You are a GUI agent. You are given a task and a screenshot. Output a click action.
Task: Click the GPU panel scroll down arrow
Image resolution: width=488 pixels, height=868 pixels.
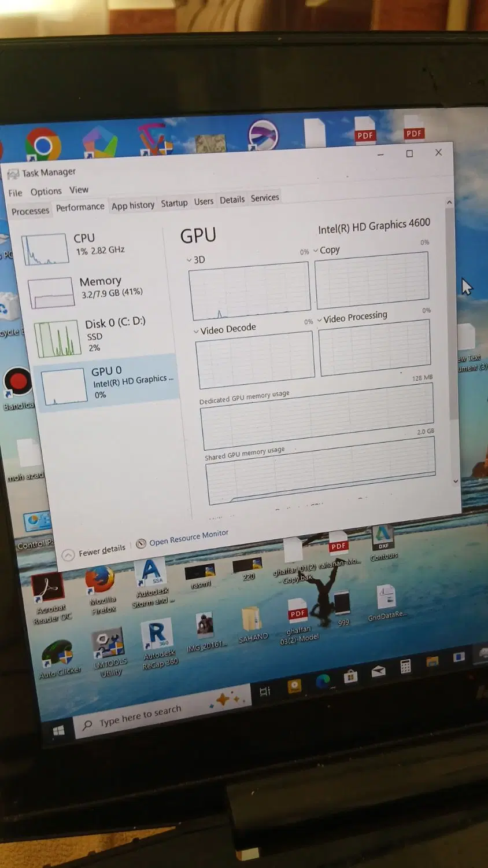pyautogui.click(x=456, y=481)
